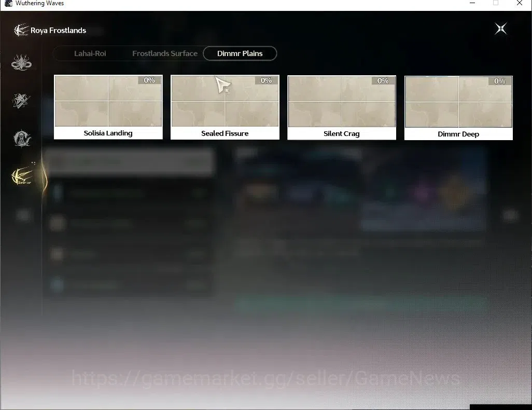Close the Wuthering Waves window

point(520,3)
